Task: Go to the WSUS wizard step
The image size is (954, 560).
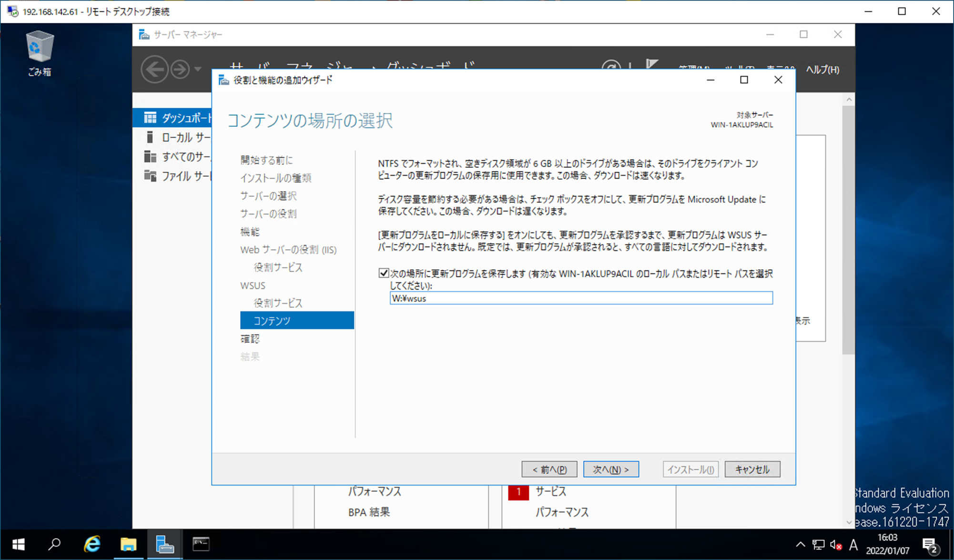Action: [253, 285]
